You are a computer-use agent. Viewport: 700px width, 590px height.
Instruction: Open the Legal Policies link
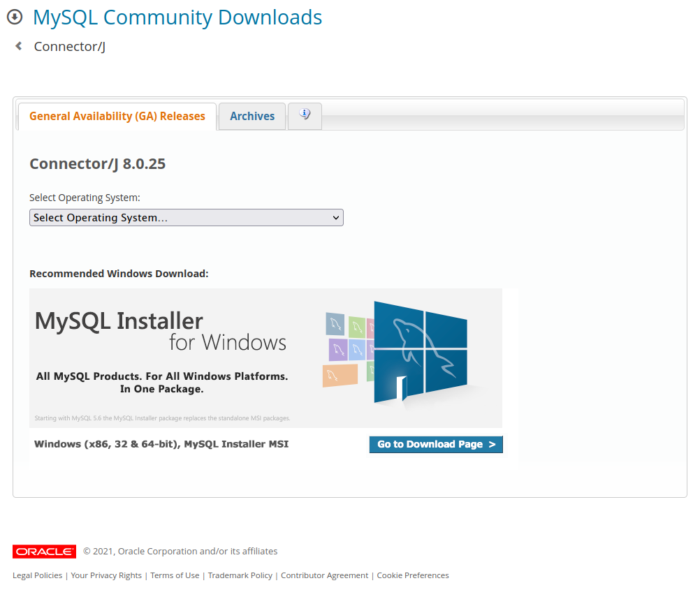coord(37,575)
